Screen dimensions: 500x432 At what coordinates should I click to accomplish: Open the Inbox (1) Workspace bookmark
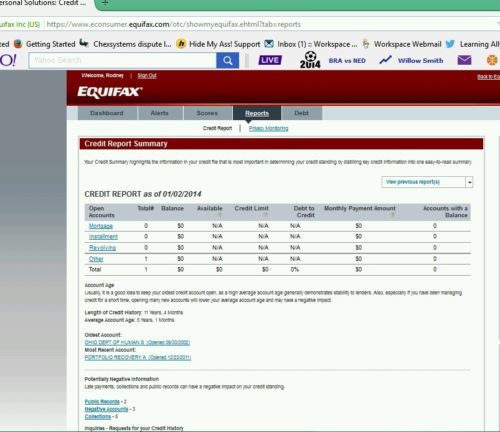[317, 44]
